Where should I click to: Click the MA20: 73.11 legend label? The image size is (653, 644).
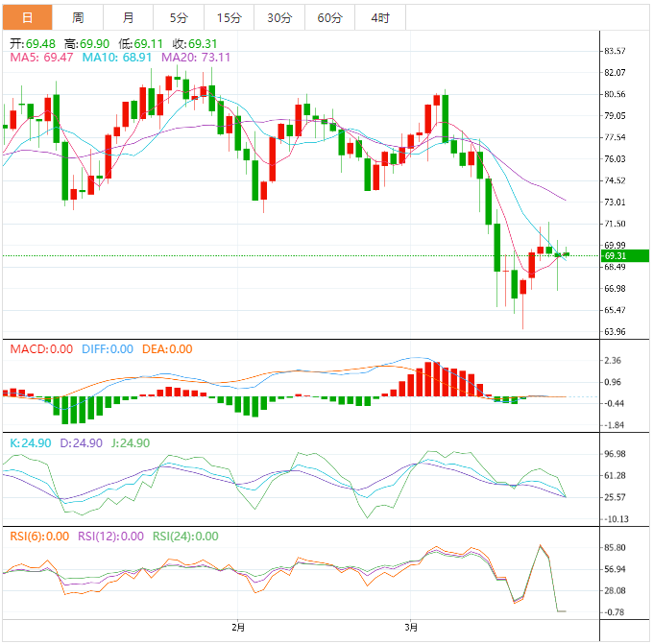(x=197, y=59)
